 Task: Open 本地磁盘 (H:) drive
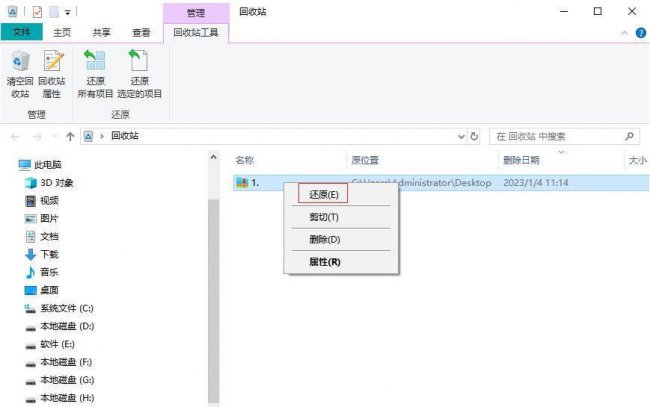click(60, 398)
